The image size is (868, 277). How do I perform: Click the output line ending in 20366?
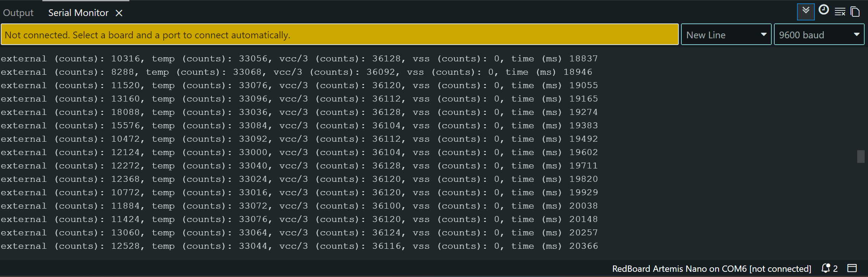[299, 246]
